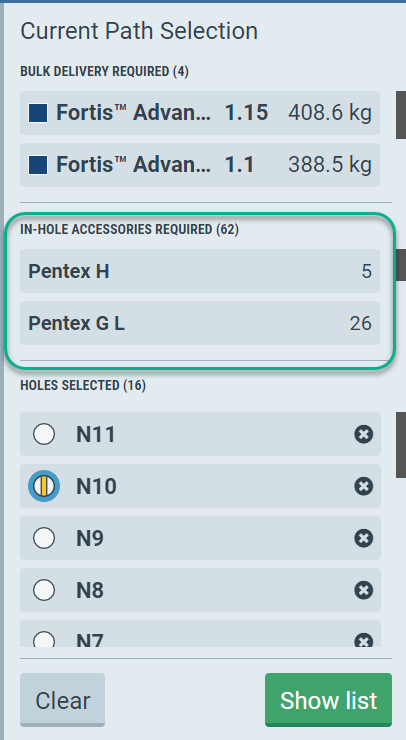The width and height of the screenshot is (406, 740).
Task: Remove hole N9 using its x icon
Action: [364, 538]
